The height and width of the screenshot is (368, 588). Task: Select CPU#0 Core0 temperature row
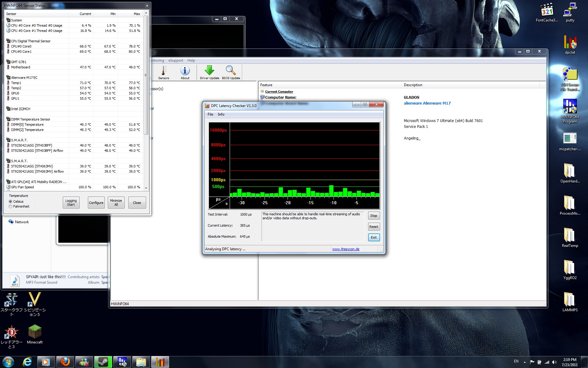coord(73,46)
